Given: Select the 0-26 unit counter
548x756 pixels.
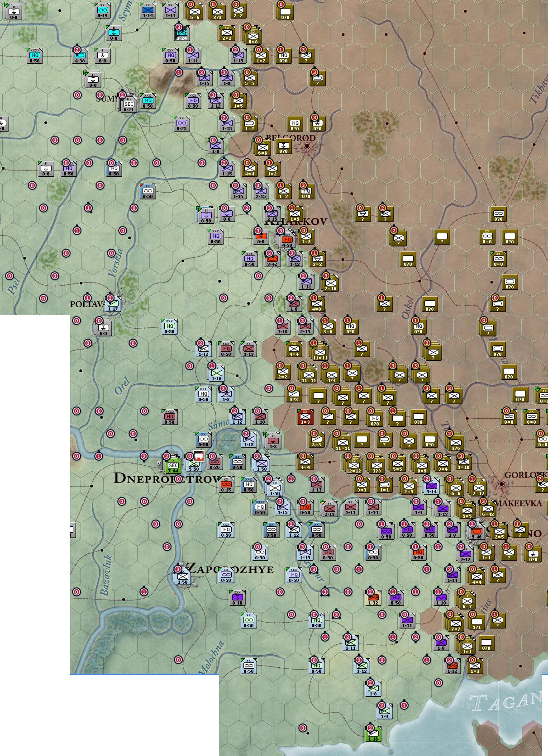Looking at the screenshot, I should click(214, 462).
